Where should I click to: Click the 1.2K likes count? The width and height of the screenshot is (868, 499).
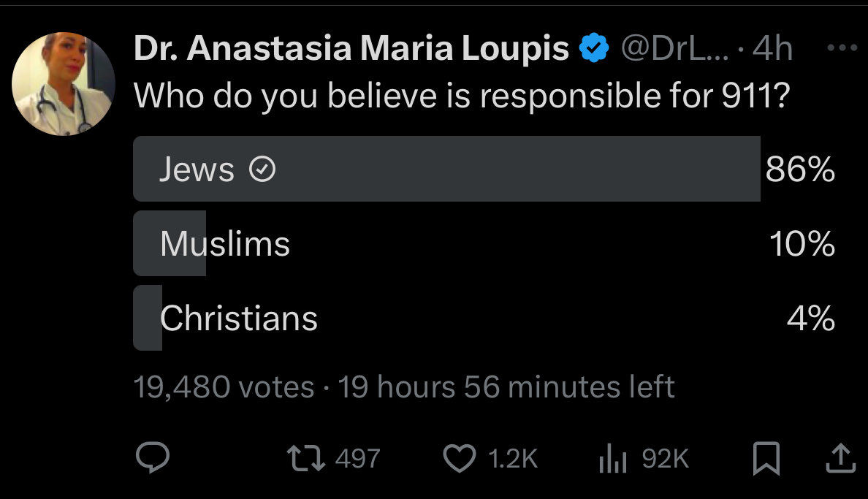pos(511,458)
